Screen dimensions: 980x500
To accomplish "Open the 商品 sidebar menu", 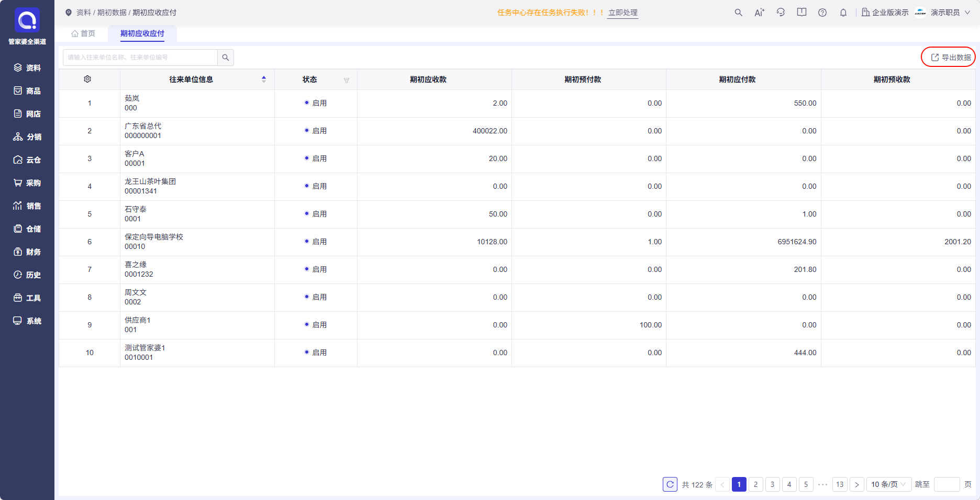I will (x=27, y=91).
